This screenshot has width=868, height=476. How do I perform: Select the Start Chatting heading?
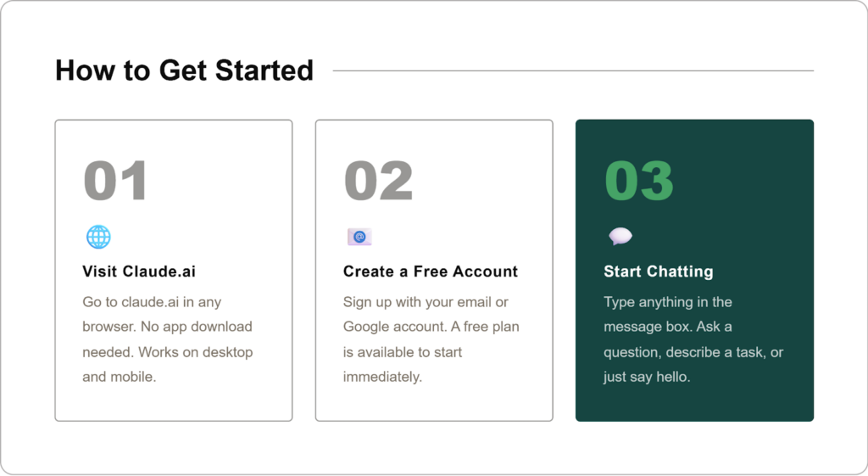point(658,272)
